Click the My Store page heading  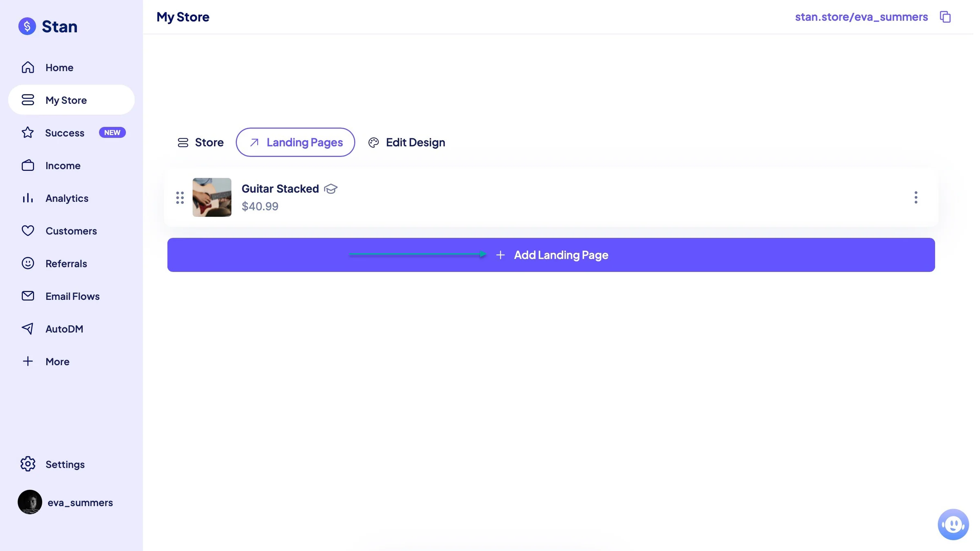coord(183,17)
